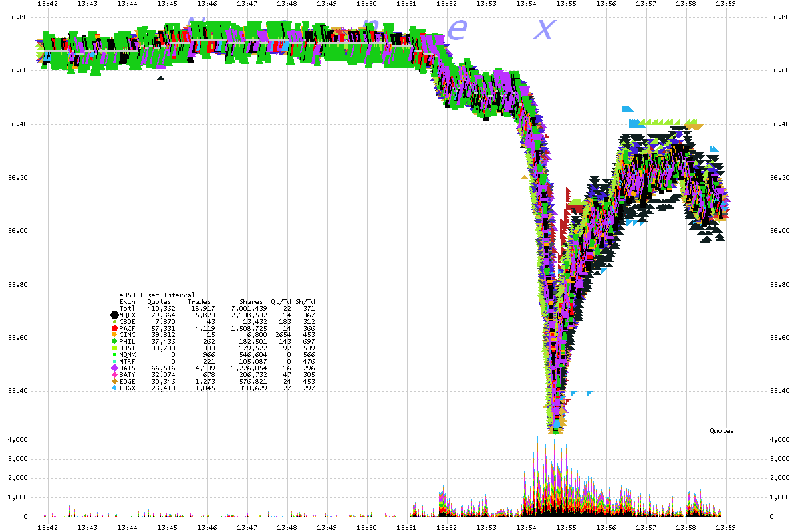
Task: Click the 13:59 label on bottom time axis
Action: pos(726,526)
